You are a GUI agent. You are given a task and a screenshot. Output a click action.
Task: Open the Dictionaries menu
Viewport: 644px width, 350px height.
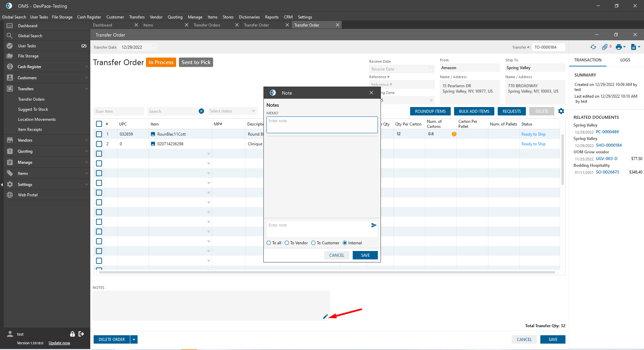(x=249, y=17)
